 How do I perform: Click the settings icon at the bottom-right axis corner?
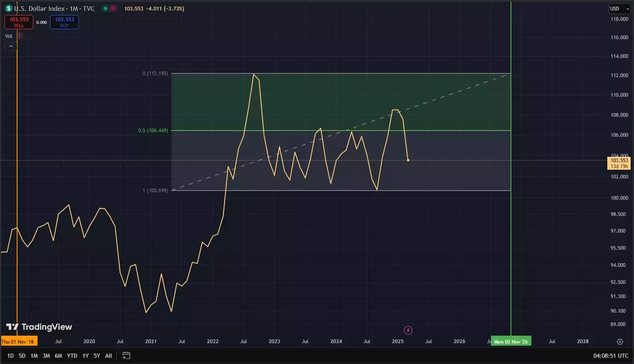click(x=620, y=341)
